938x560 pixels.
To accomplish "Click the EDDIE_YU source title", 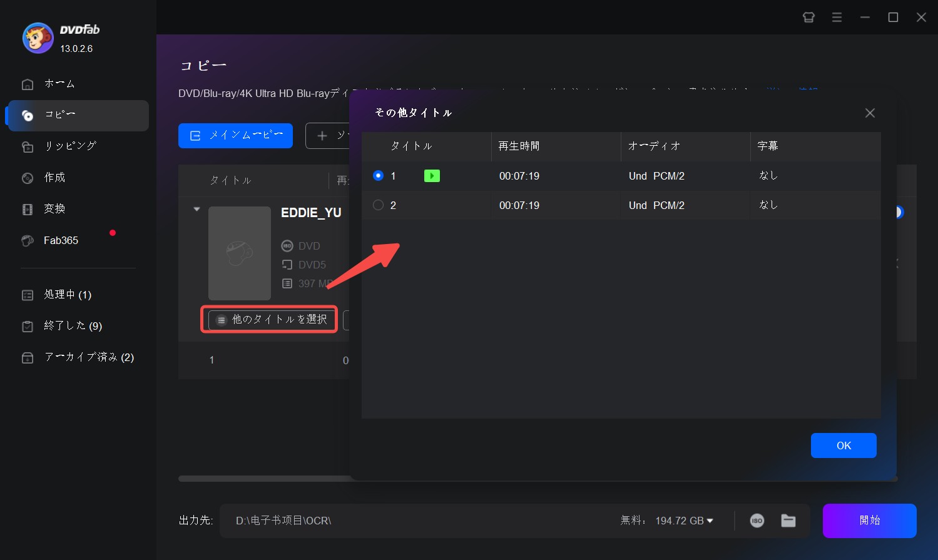I will pos(311,213).
